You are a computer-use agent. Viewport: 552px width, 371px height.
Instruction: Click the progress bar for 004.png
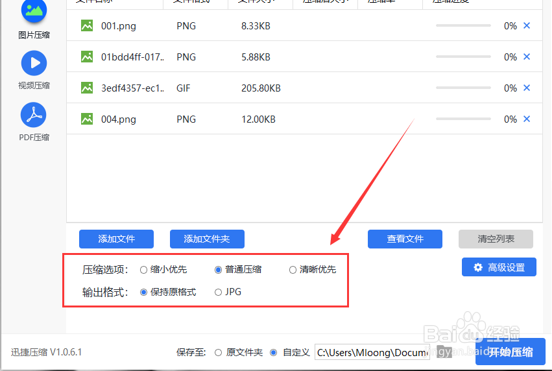463,119
